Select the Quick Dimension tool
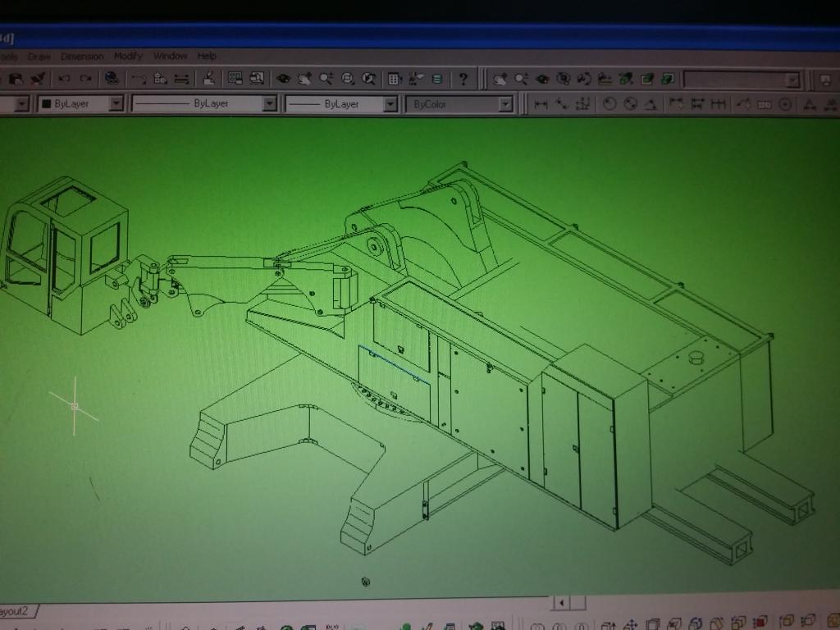Viewport: 840px width, 630px height. pos(677,104)
